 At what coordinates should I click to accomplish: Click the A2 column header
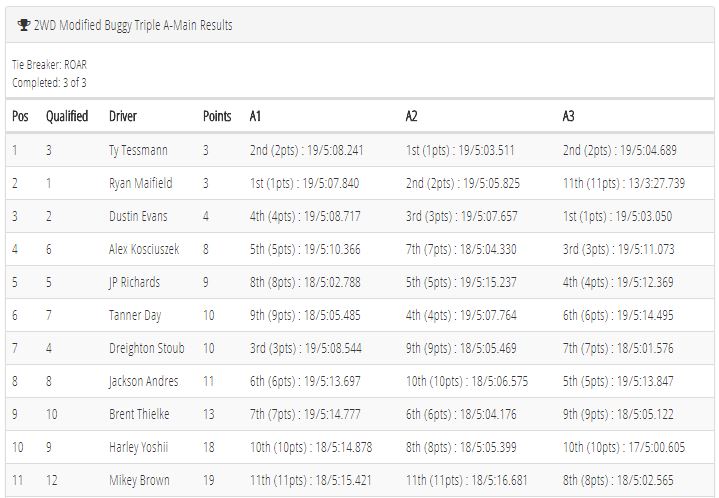pyautogui.click(x=411, y=116)
